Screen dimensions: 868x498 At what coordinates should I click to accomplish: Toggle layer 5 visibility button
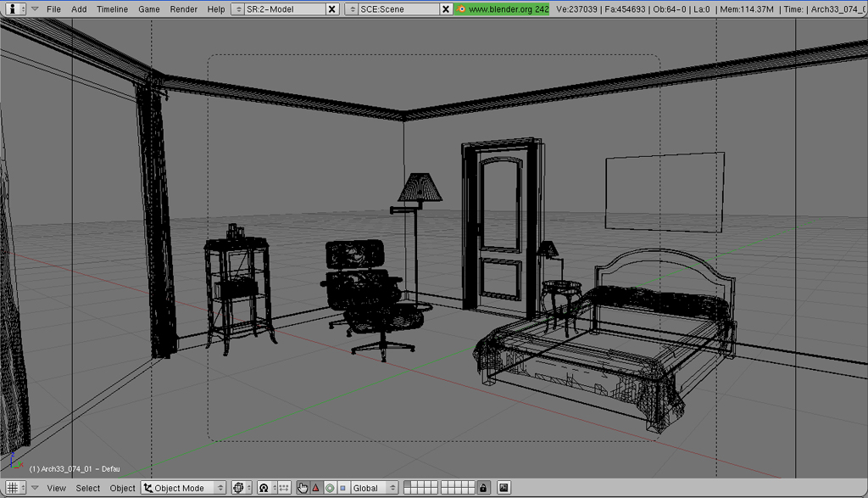pyautogui.click(x=435, y=484)
